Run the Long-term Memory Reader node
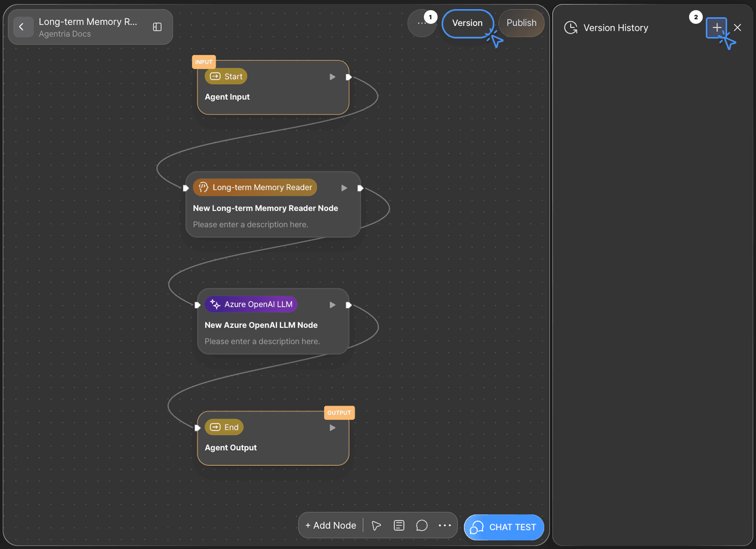This screenshot has width=756, height=549. coord(344,188)
